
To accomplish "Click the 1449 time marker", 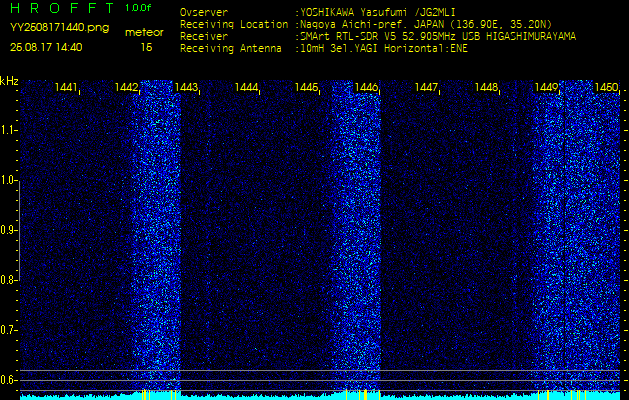I will pyautogui.click(x=546, y=87).
